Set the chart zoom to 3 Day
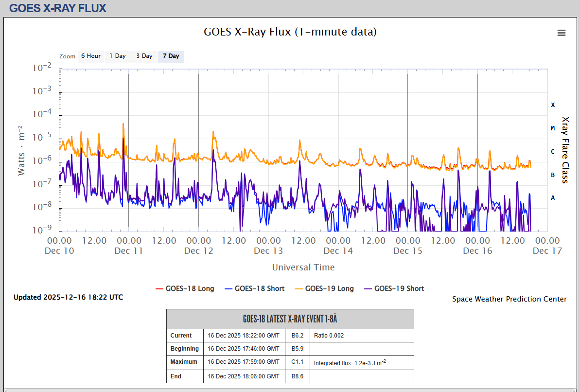Viewport: 580px width, 392px height. tap(144, 56)
